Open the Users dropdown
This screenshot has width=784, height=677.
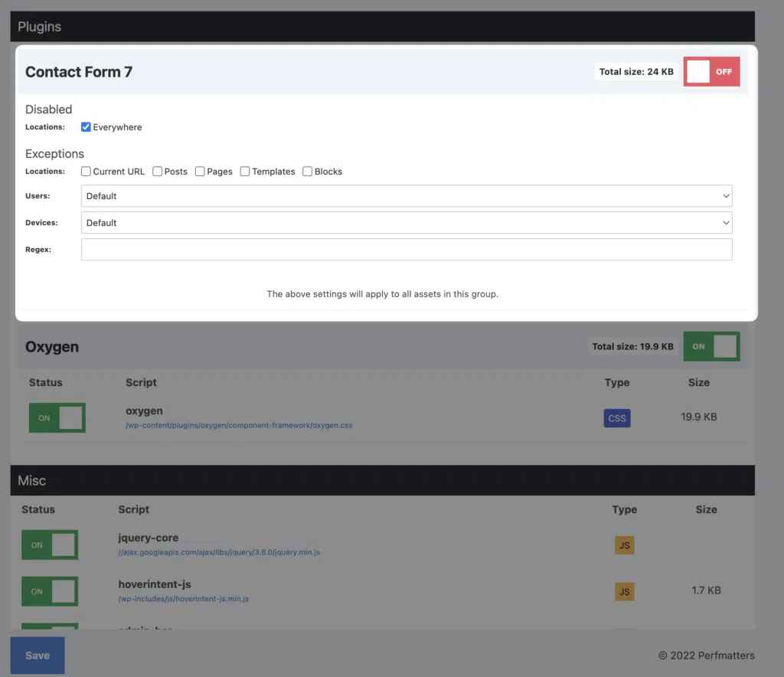coord(407,196)
